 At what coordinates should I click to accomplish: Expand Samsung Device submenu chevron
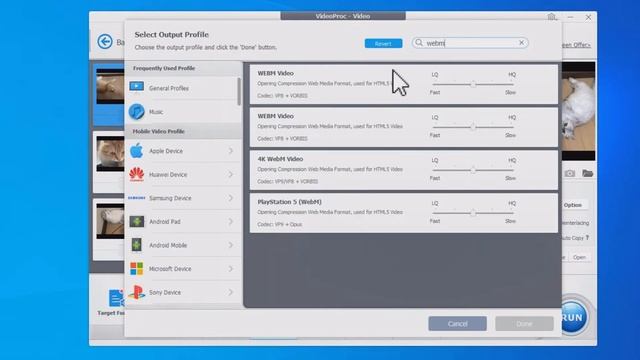(231, 198)
